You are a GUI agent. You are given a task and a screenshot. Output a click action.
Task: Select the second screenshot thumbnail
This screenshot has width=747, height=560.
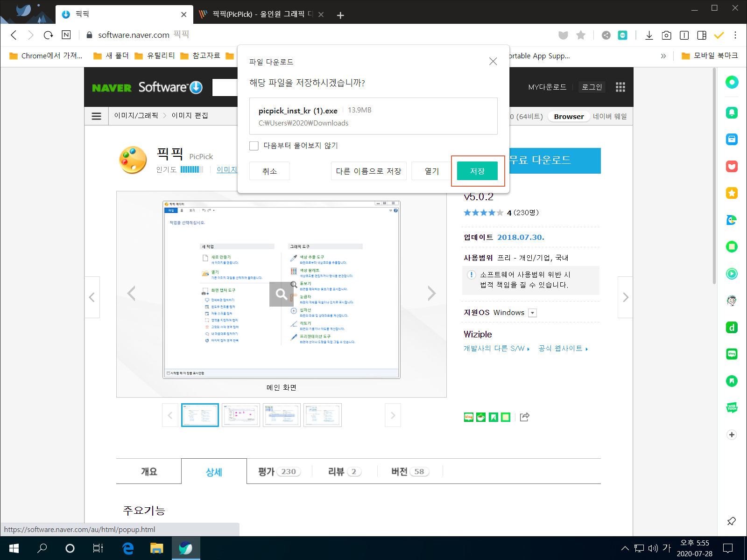[241, 415]
